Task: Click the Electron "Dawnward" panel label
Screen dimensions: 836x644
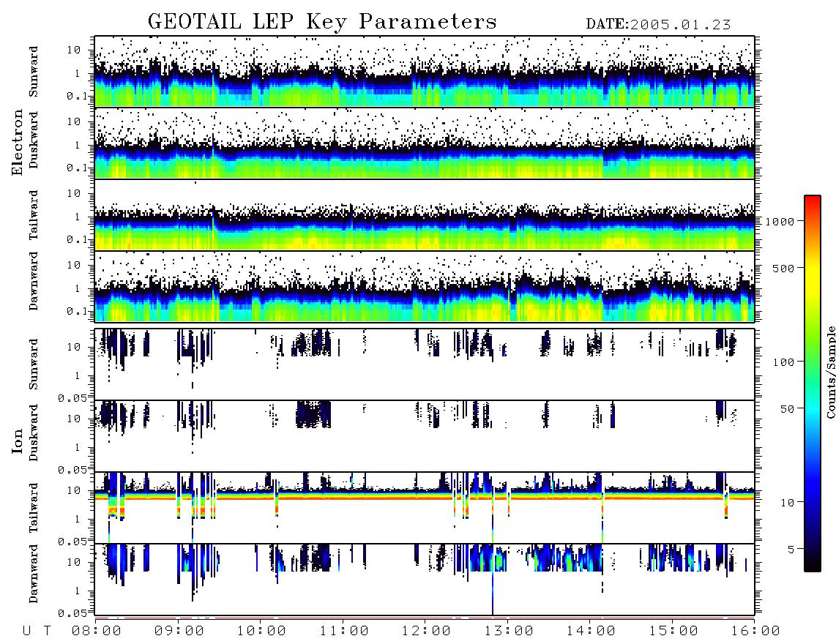Action: coord(34,281)
